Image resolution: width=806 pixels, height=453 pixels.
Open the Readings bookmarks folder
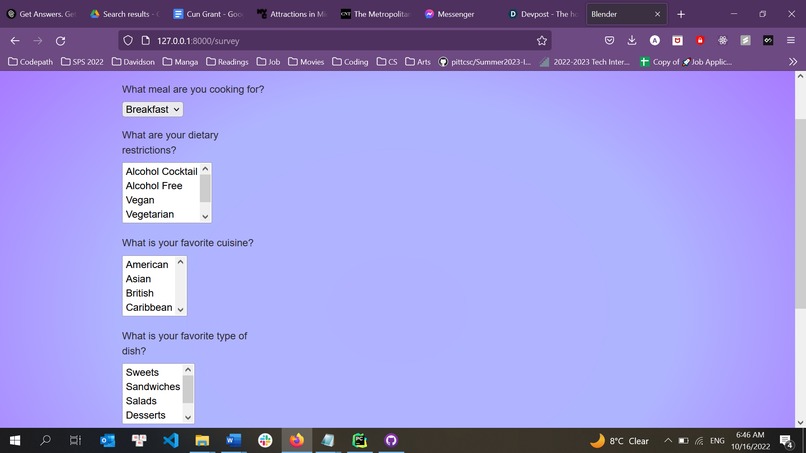click(x=227, y=62)
